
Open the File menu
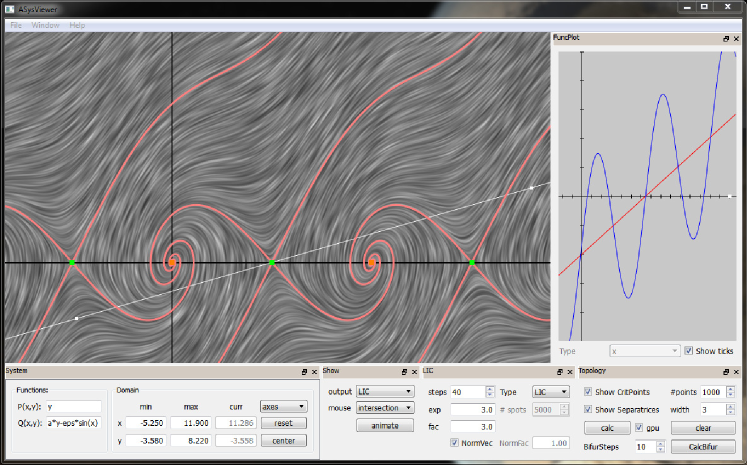point(15,24)
